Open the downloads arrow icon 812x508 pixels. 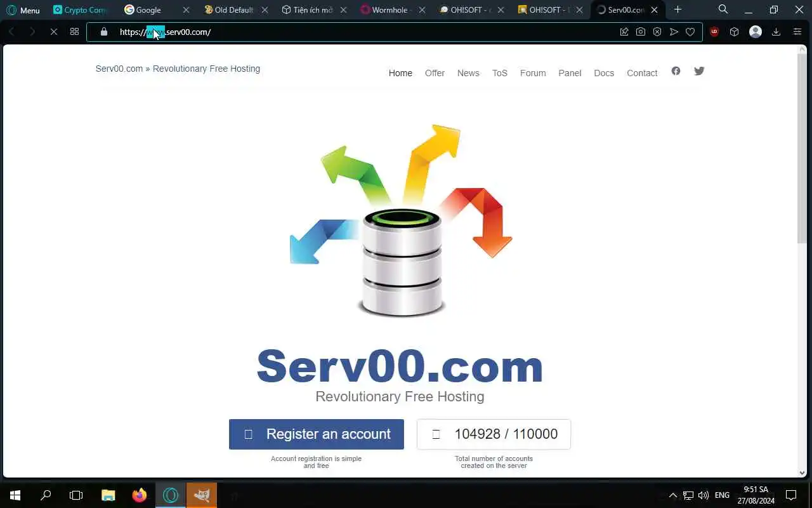[x=776, y=32]
